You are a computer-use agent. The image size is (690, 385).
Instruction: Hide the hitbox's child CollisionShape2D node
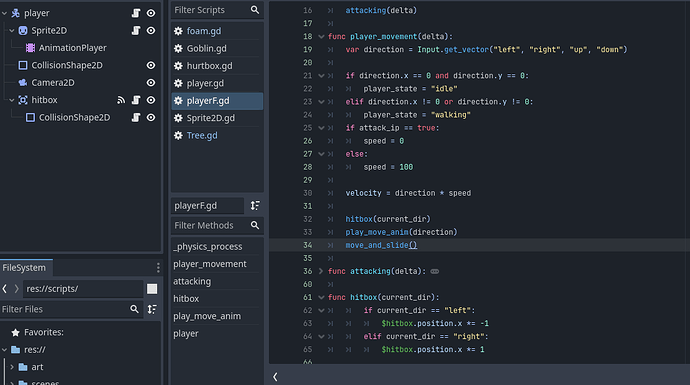tap(151, 117)
